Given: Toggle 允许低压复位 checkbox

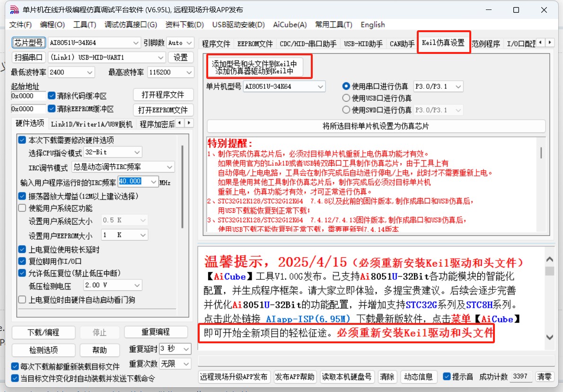Looking at the screenshot, I should tap(22, 273).
